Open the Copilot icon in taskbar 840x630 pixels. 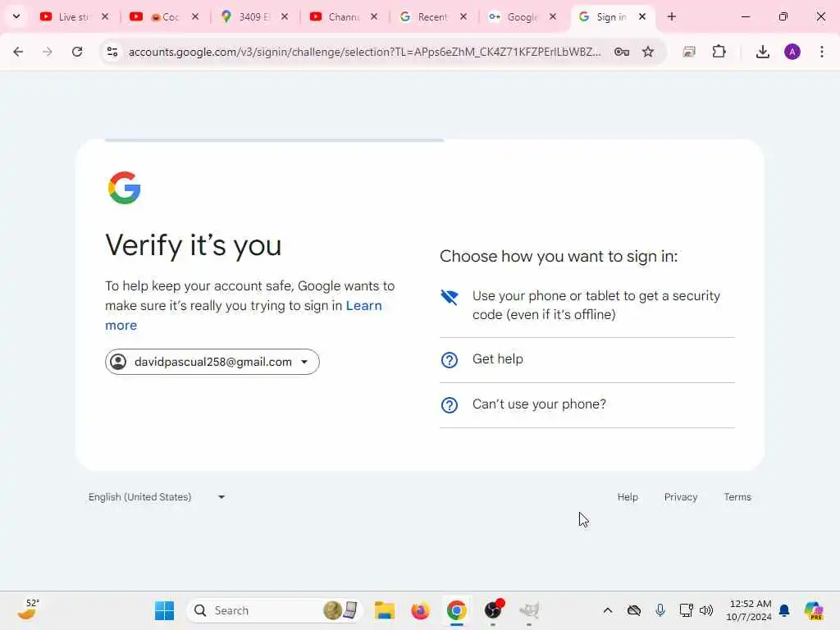[813, 610]
